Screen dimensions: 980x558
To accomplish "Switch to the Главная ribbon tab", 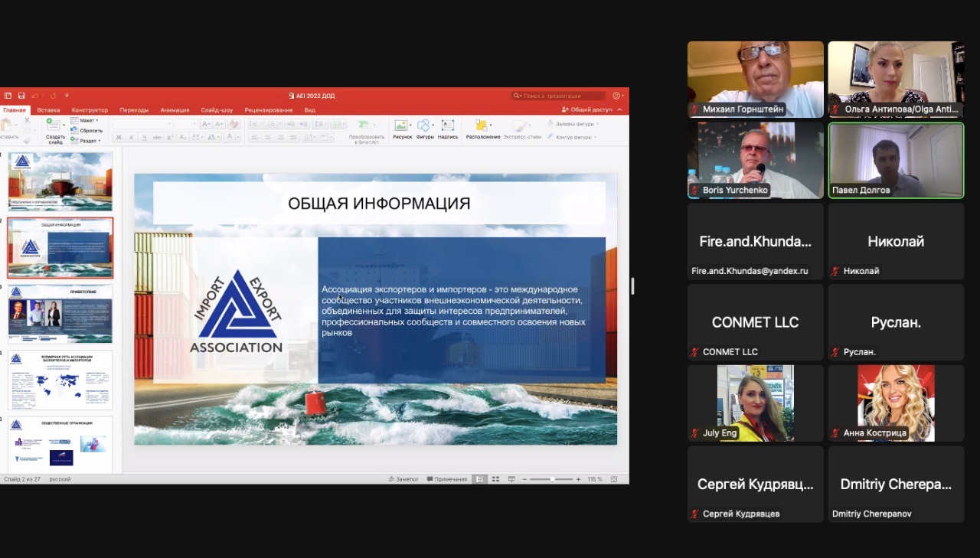I will coord(15,110).
